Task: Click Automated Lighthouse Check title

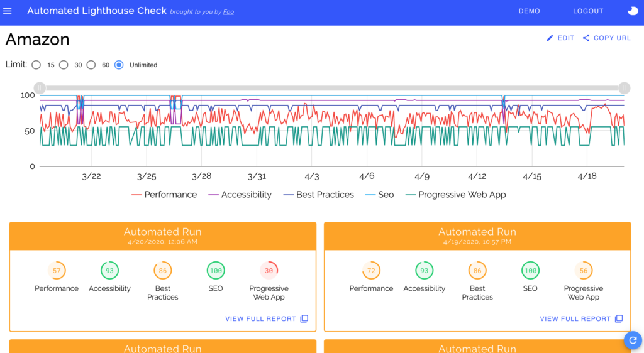Action: click(97, 11)
